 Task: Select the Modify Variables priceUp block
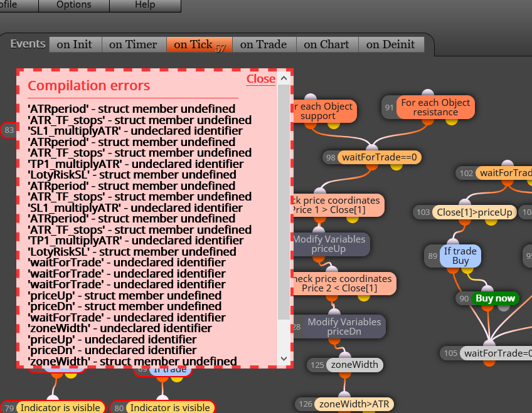(x=331, y=244)
